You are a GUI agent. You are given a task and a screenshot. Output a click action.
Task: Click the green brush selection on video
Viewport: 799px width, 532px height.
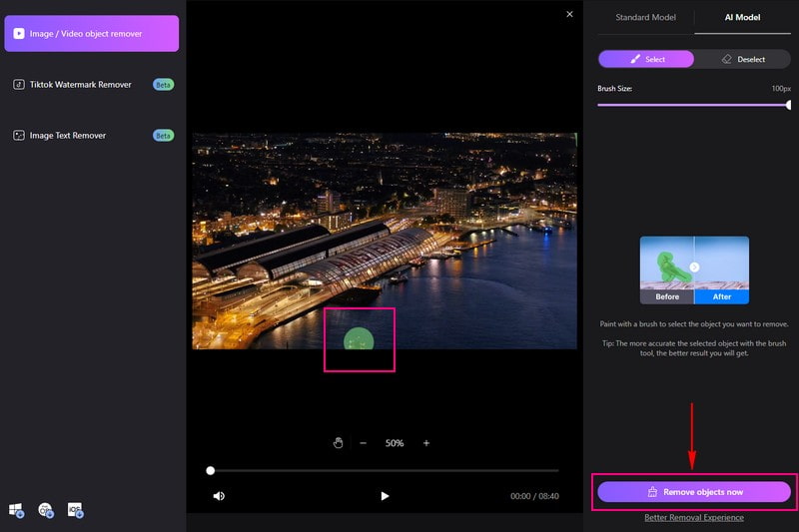tap(359, 339)
